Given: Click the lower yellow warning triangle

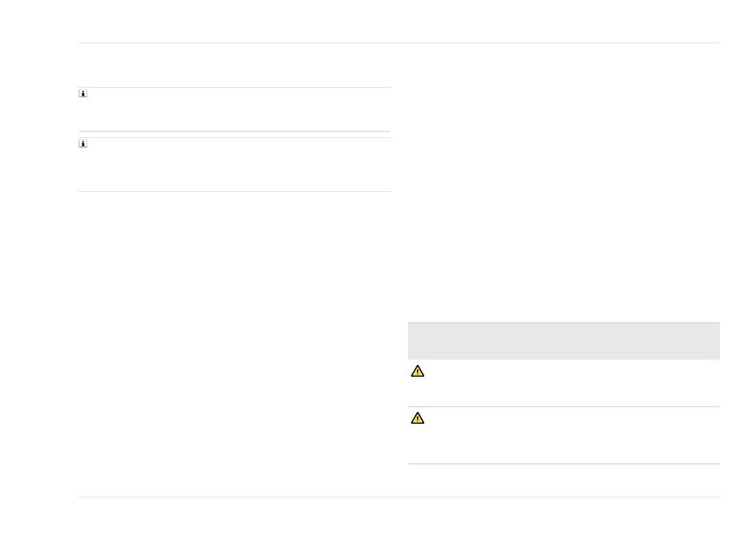Looking at the screenshot, I should pos(417,418).
